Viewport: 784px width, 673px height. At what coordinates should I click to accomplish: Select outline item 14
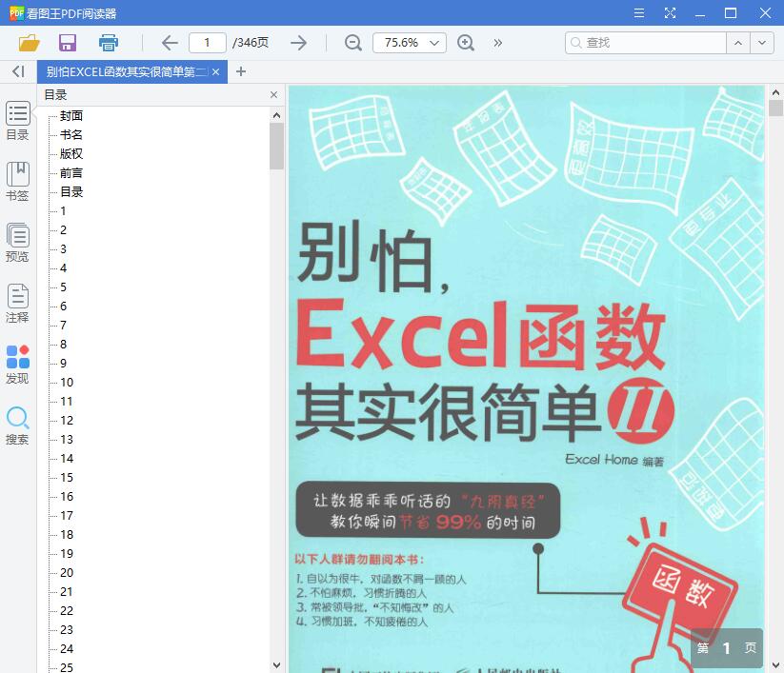(67, 458)
